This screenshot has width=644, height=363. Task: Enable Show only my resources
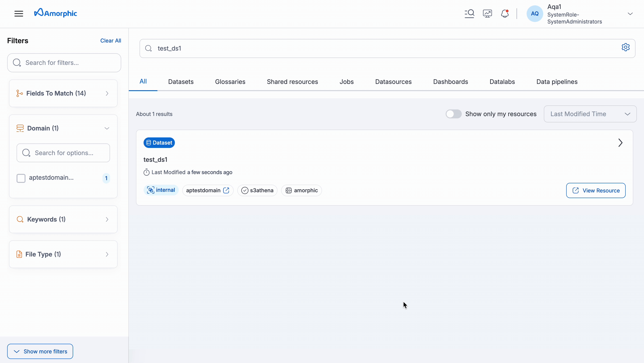pyautogui.click(x=453, y=114)
